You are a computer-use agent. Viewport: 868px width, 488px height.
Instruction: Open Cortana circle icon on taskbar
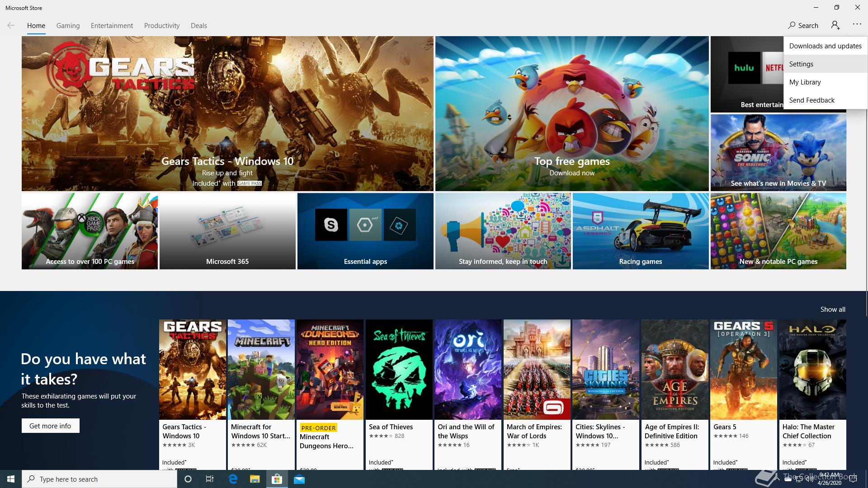[x=188, y=479]
